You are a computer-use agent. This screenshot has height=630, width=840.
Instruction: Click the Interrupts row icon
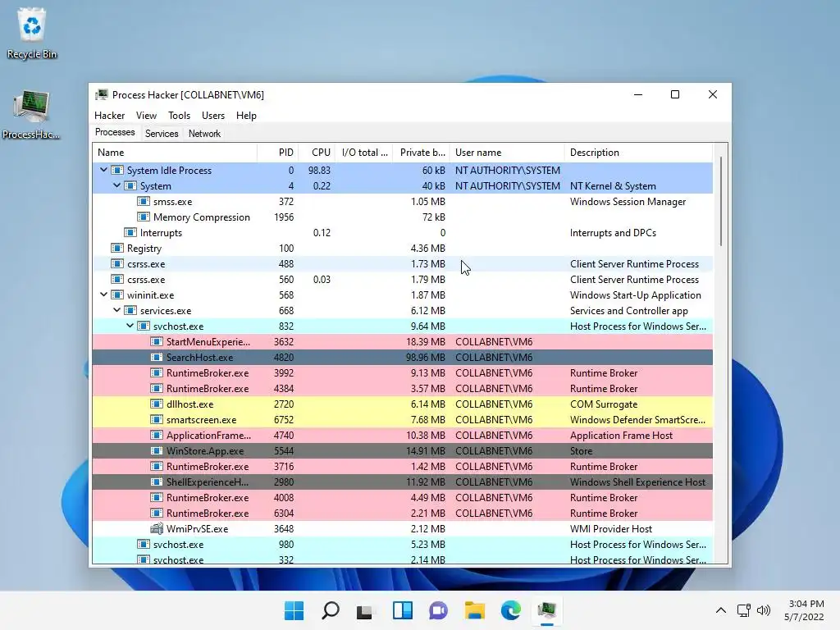[x=130, y=232]
